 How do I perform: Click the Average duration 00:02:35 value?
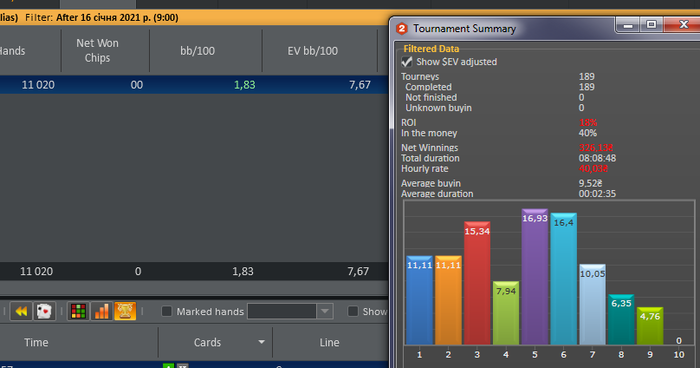pyautogui.click(x=597, y=194)
